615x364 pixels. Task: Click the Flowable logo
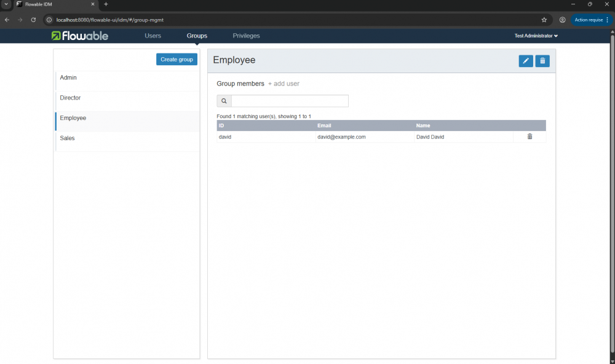point(80,36)
